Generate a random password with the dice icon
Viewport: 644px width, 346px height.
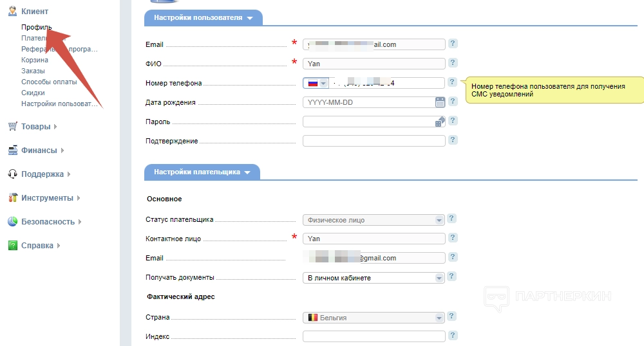[x=440, y=122]
